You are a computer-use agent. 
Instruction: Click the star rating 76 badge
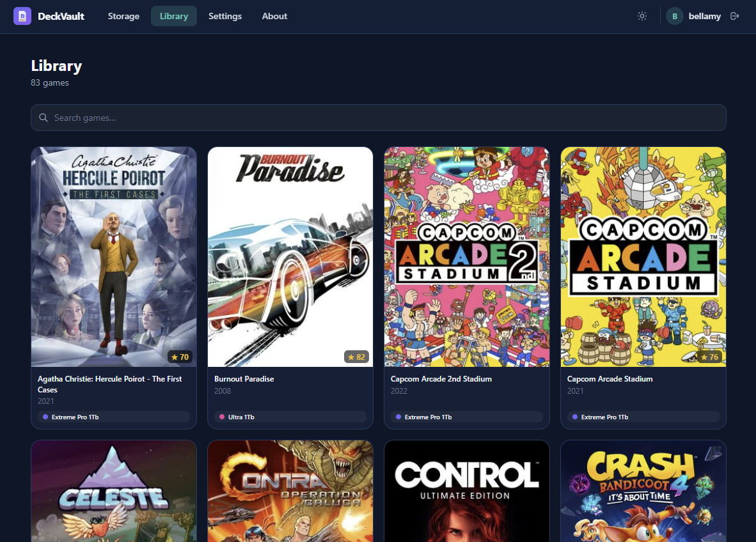[709, 357]
